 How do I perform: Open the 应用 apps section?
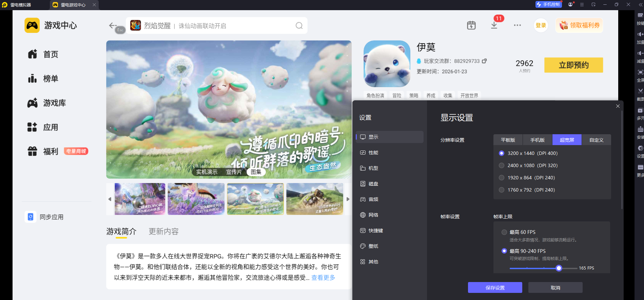(x=43, y=127)
